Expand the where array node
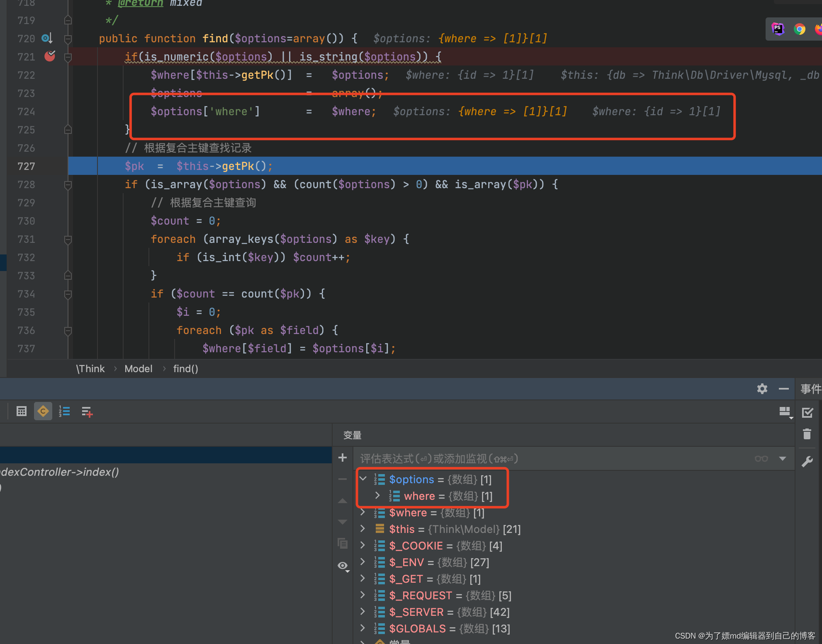822x644 pixels. (377, 495)
